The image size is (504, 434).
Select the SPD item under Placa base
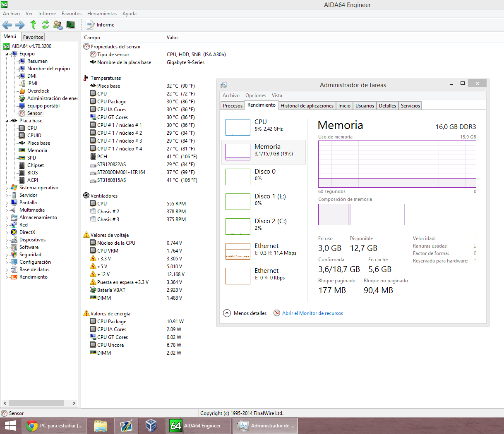click(31, 158)
